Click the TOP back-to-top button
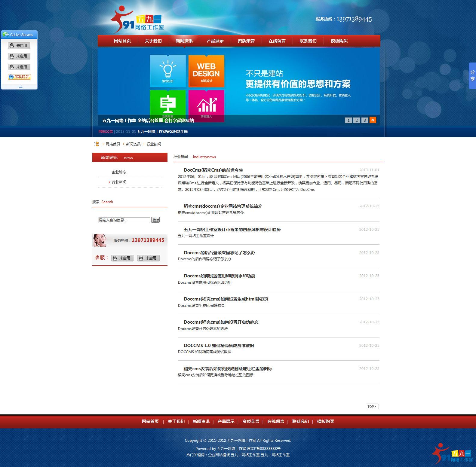Viewport: 476px width, 467px height. 372,407
